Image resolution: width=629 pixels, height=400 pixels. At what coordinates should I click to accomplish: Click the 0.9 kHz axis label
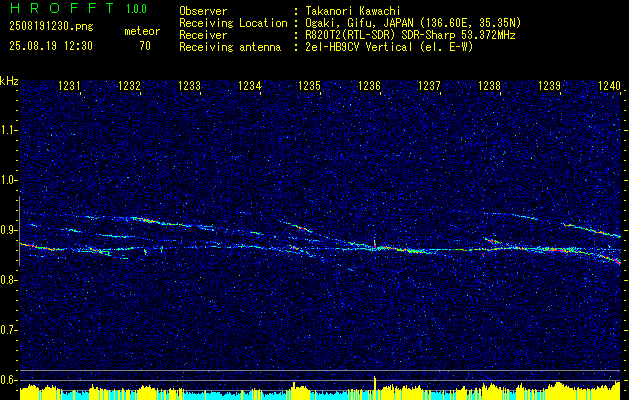click(x=8, y=230)
